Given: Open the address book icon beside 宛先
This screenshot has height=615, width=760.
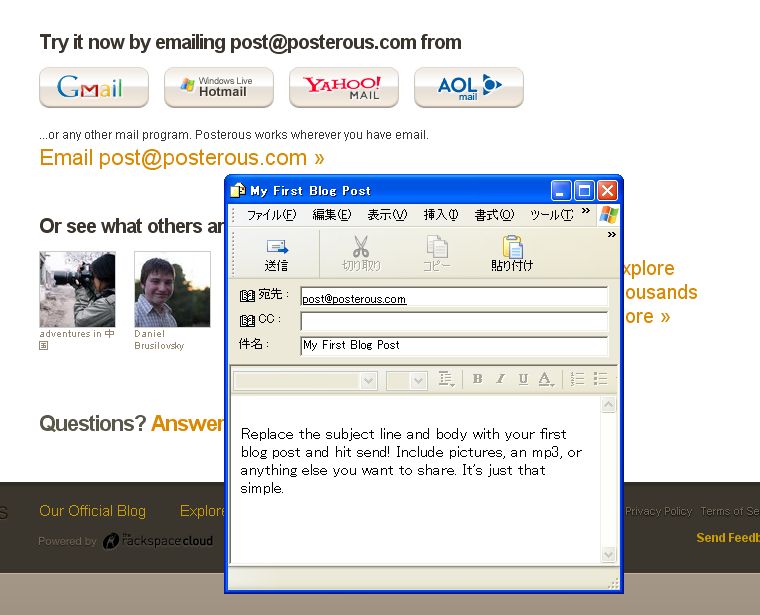Looking at the screenshot, I should 247,296.
